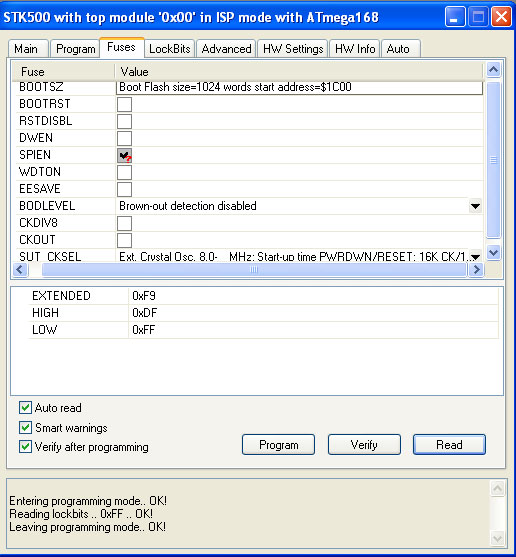Open the BODLEVEL dropdown arrow
The height and width of the screenshot is (557, 516).
click(475, 206)
